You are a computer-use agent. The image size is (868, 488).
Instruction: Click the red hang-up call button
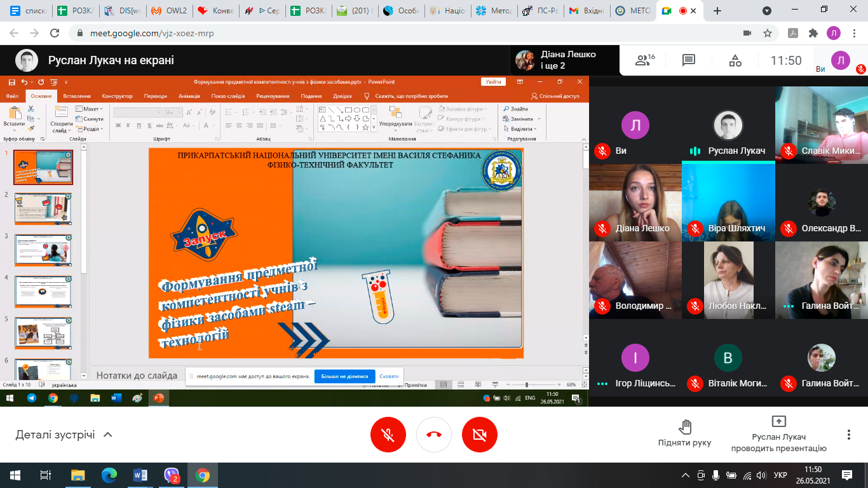point(434,435)
